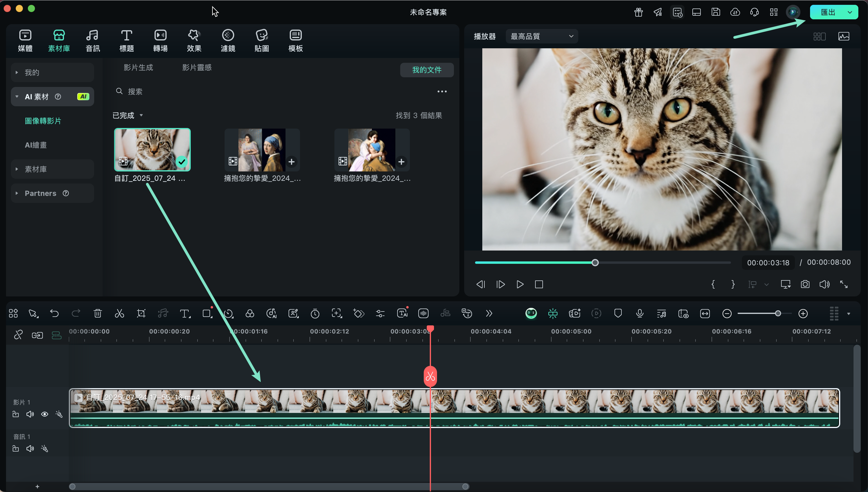
Task: Select AI繪畫 in sidebar
Action: tap(36, 145)
